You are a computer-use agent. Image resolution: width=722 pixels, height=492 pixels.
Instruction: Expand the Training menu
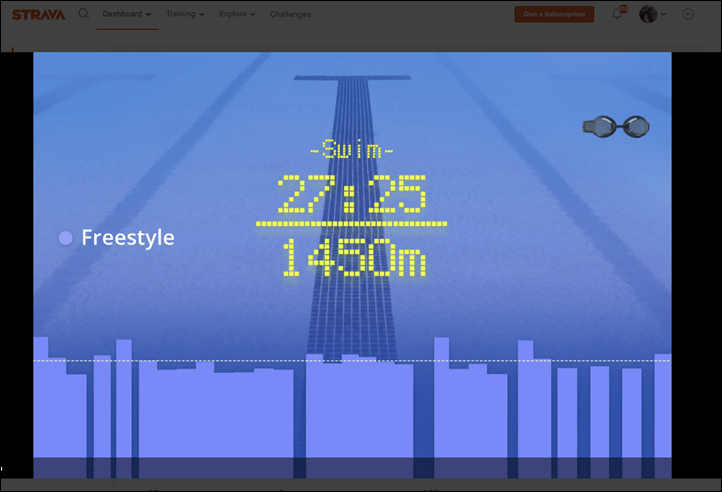point(185,14)
